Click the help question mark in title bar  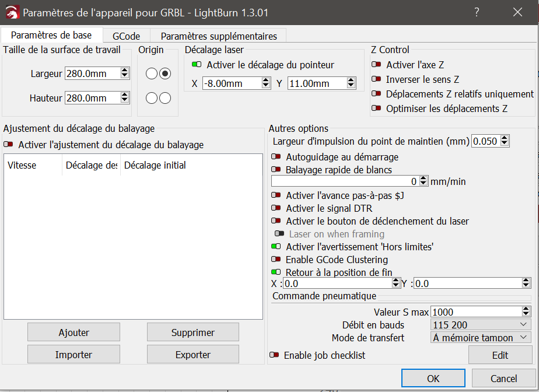(477, 12)
